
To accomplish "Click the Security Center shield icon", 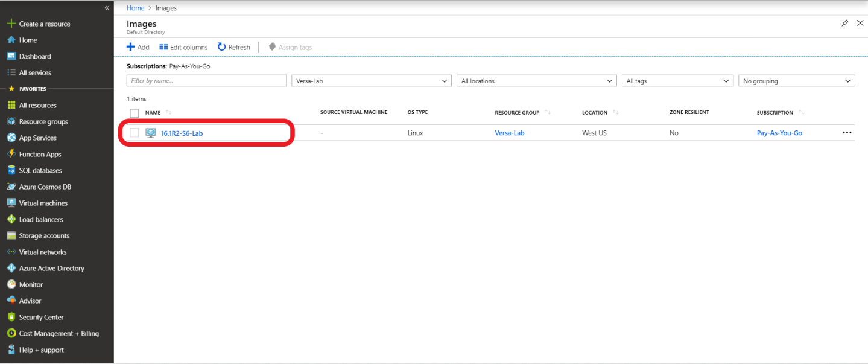I will point(11,317).
